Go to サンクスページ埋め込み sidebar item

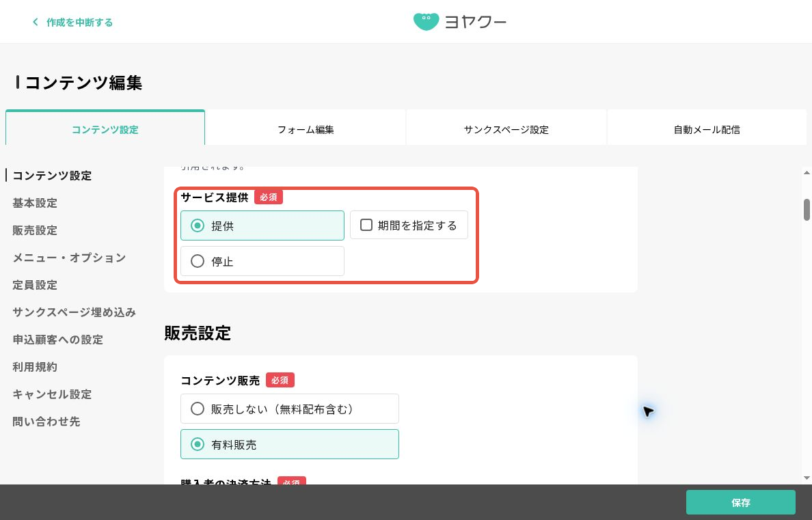tap(74, 312)
